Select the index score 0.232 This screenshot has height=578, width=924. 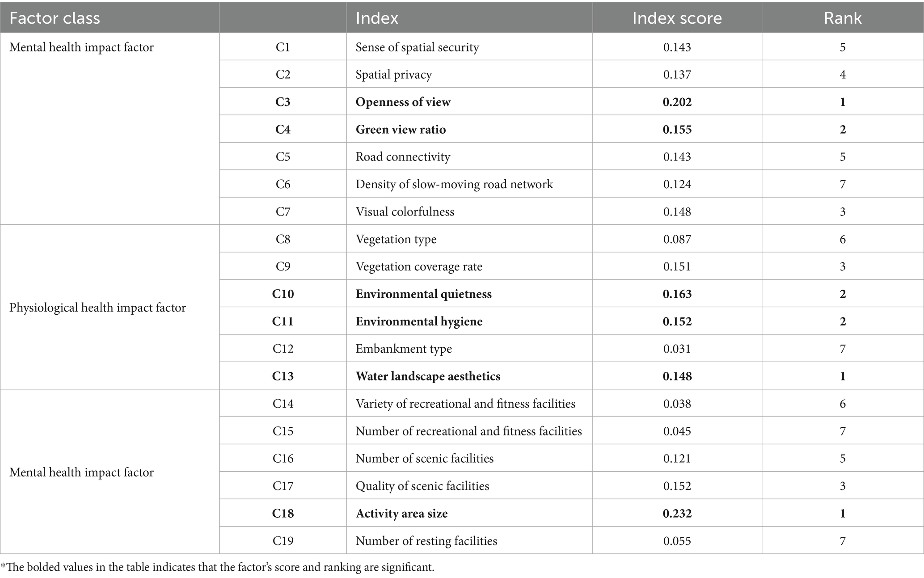677,514
